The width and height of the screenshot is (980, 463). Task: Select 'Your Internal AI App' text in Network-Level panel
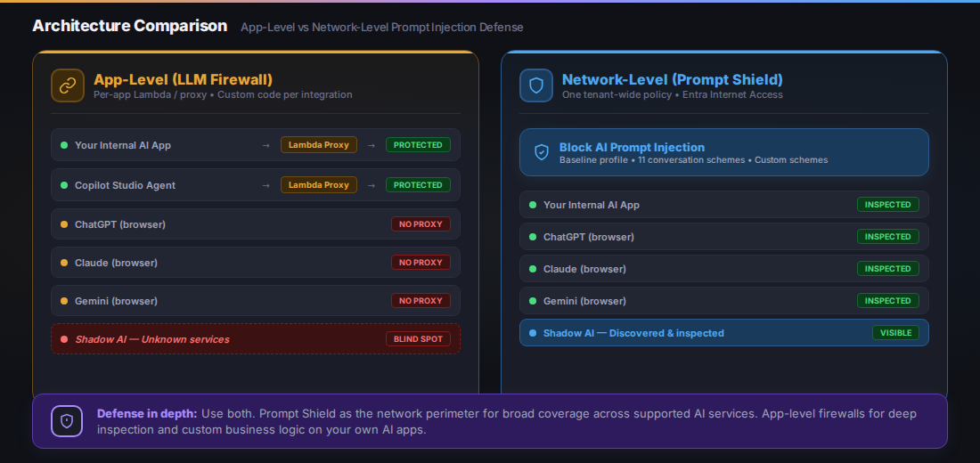592,205
